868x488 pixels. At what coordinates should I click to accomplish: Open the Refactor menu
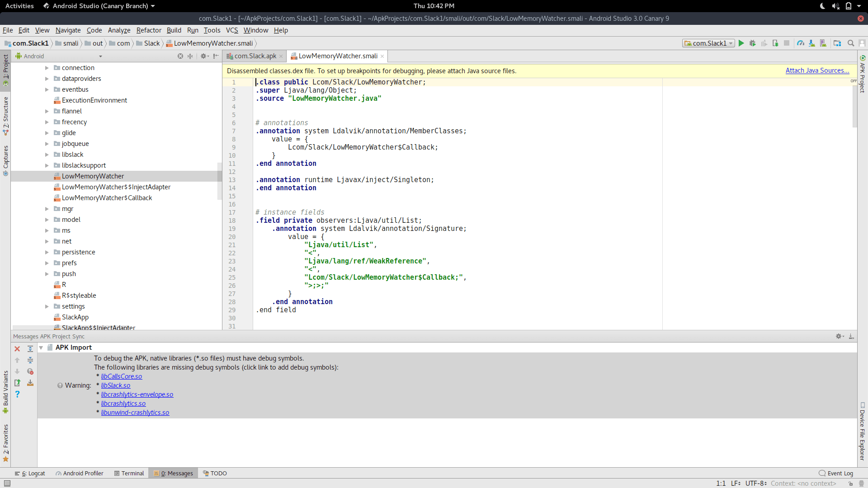pyautogui.click(x=149, y=30)
